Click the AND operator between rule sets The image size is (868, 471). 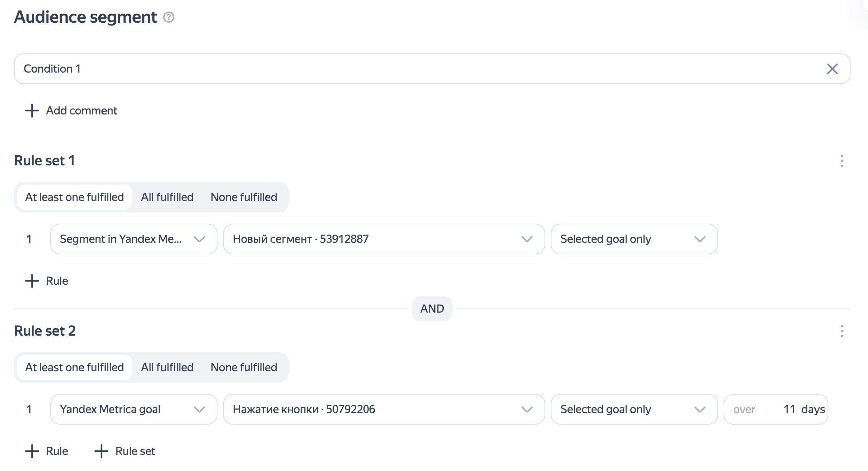tap(432, 309)
